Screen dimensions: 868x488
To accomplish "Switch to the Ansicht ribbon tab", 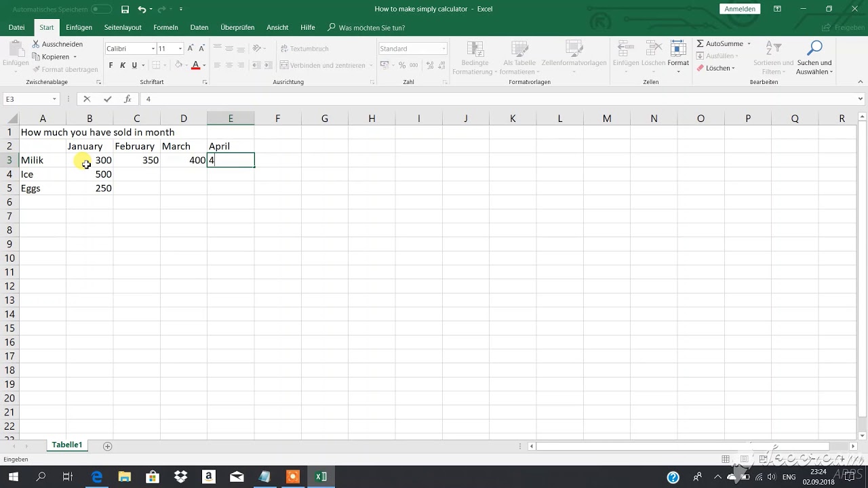I will [x=277, y=28].
